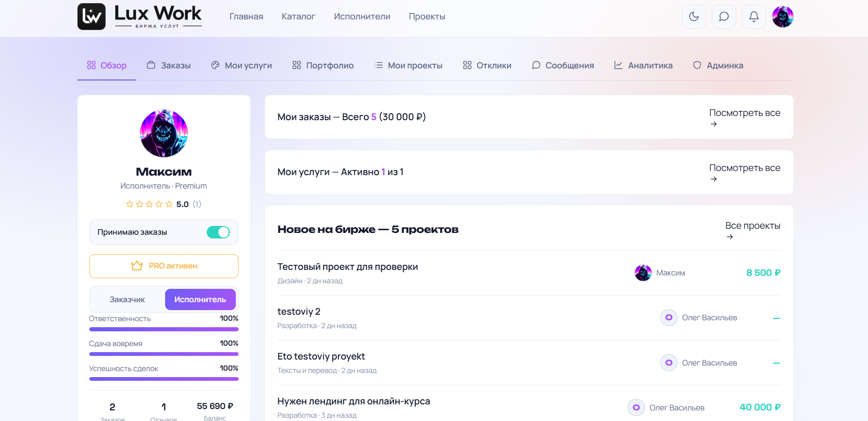
Task: Open the Обзор tab
Action: (x=107, y=66)
